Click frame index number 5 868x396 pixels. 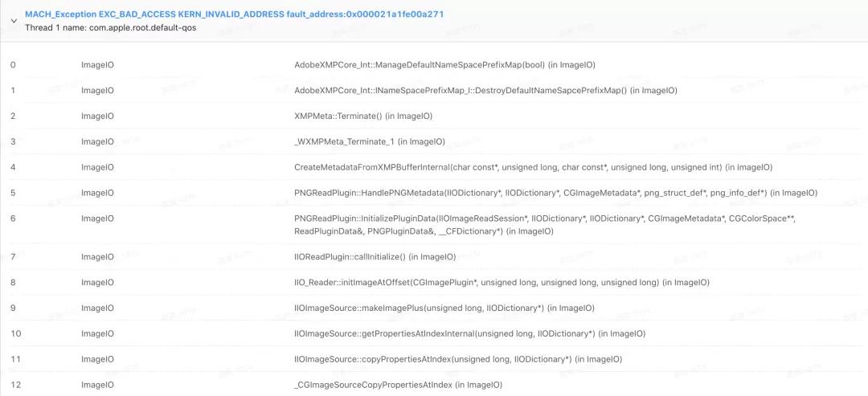13,193
